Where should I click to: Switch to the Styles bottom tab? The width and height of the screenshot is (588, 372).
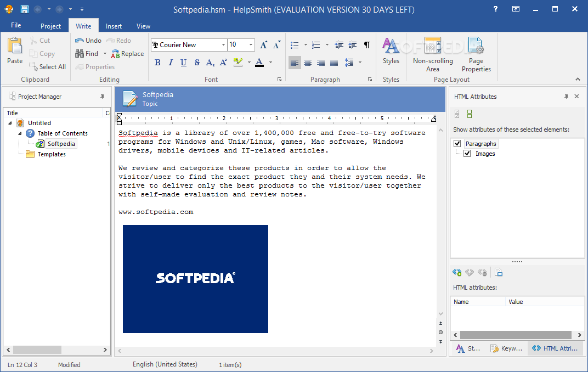coord(469,348)
